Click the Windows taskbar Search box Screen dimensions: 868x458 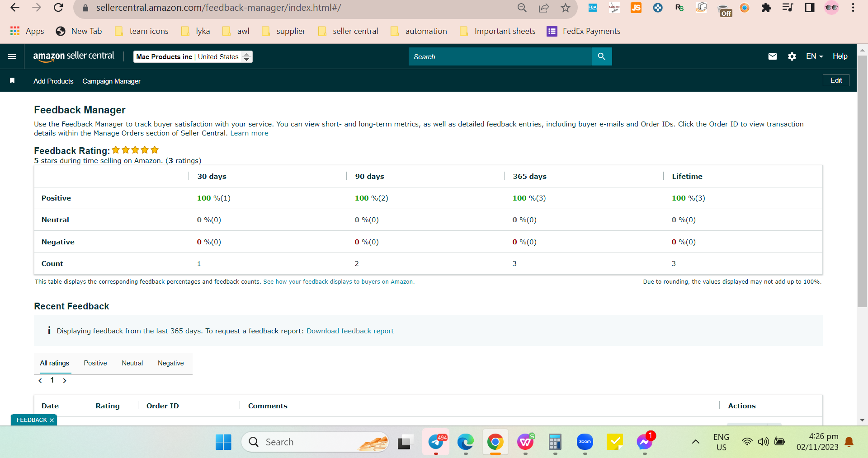(x=315, y=442)
